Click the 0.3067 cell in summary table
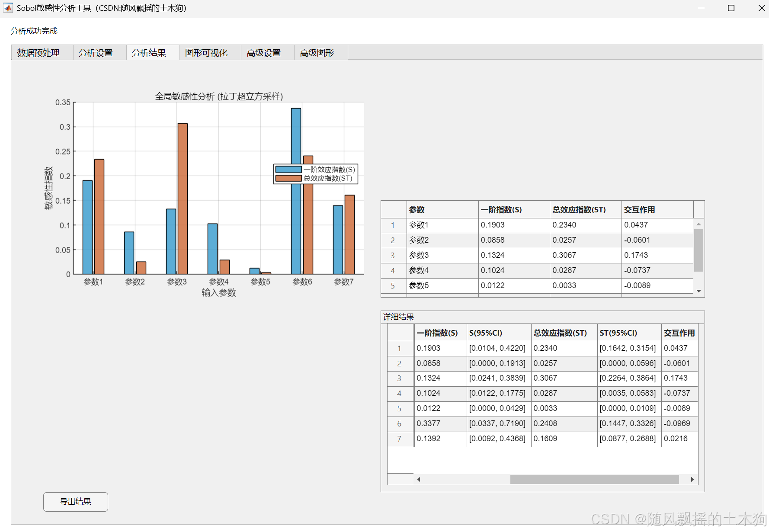The height and width of the screenshot is (532, 769). coord(586,256)
